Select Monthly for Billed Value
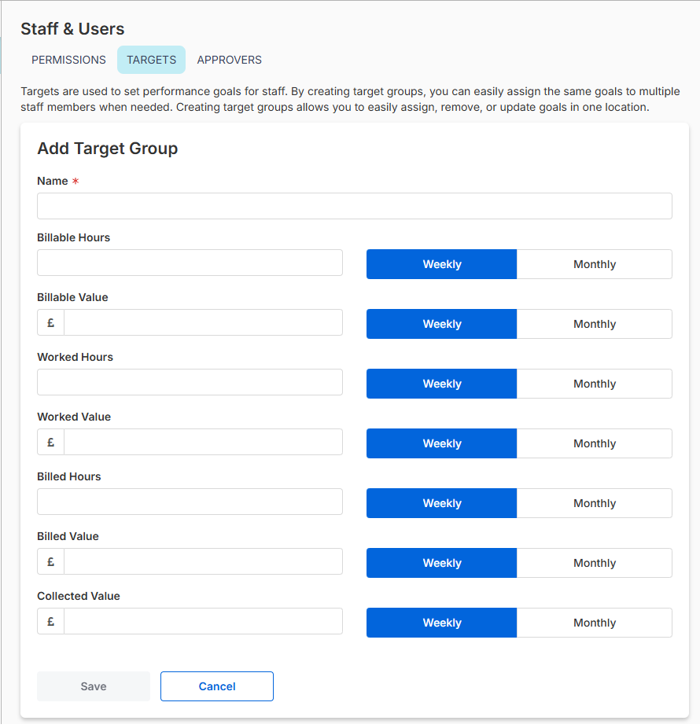700x728 pixels. tap(594, 563)
